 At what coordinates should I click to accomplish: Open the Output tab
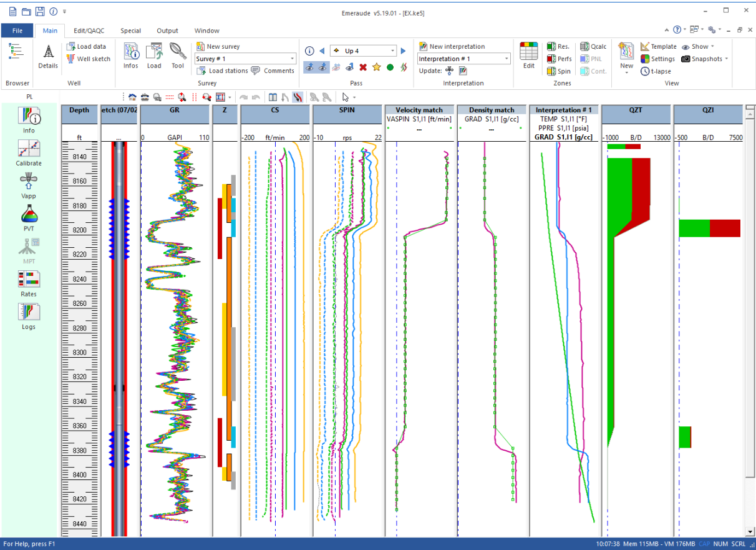(167, 31)
